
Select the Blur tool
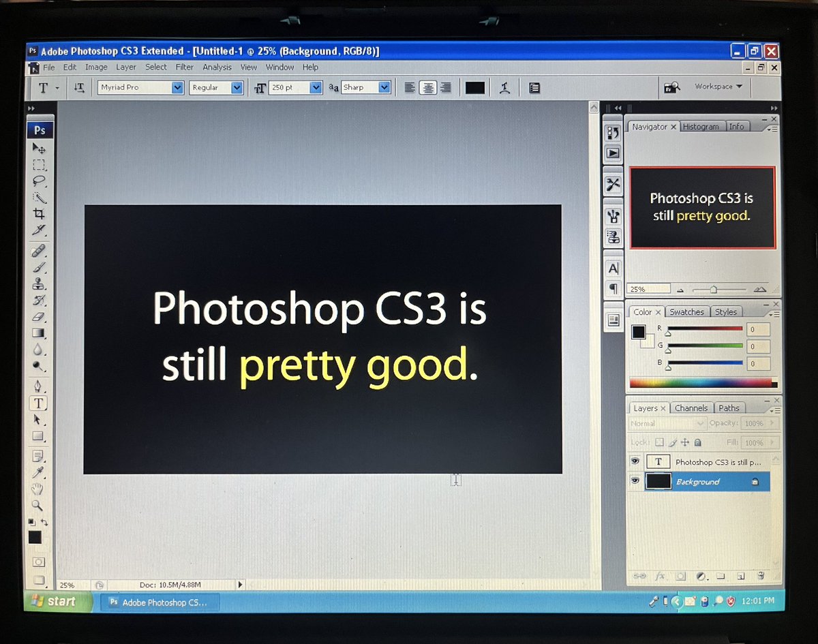[39, 349]
